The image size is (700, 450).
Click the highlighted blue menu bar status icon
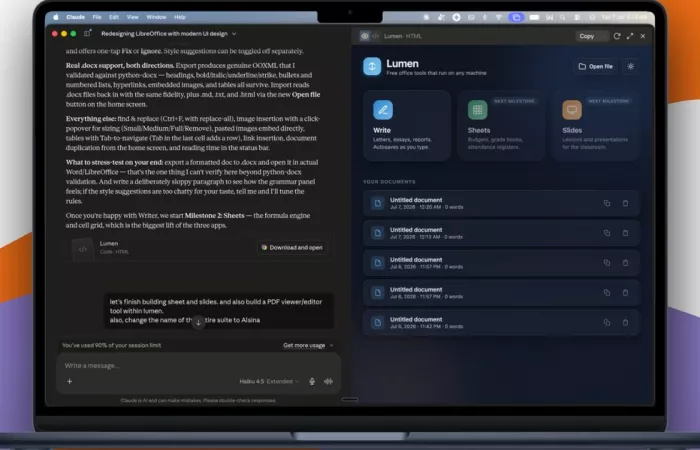516,17
